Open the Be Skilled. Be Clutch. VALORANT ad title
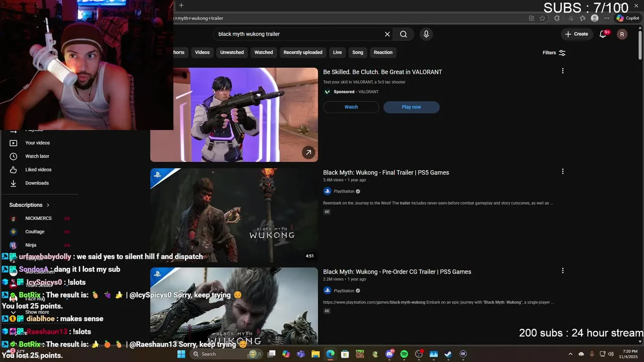644x362 pixels. point(382,72)
